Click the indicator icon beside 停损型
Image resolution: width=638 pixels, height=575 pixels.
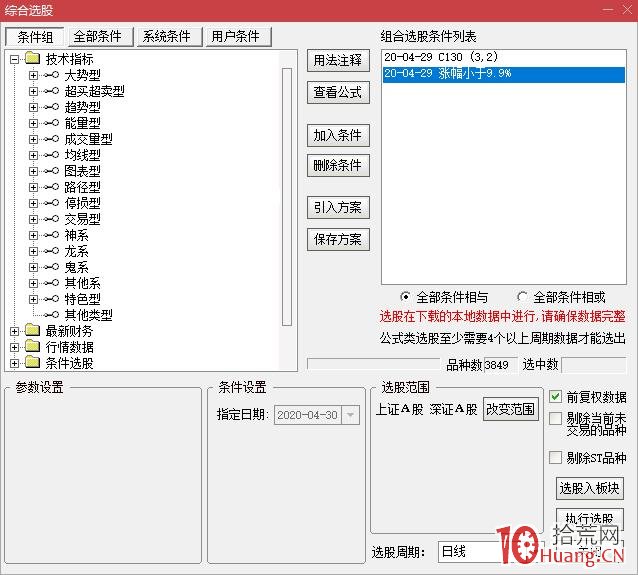coord(52,203)
